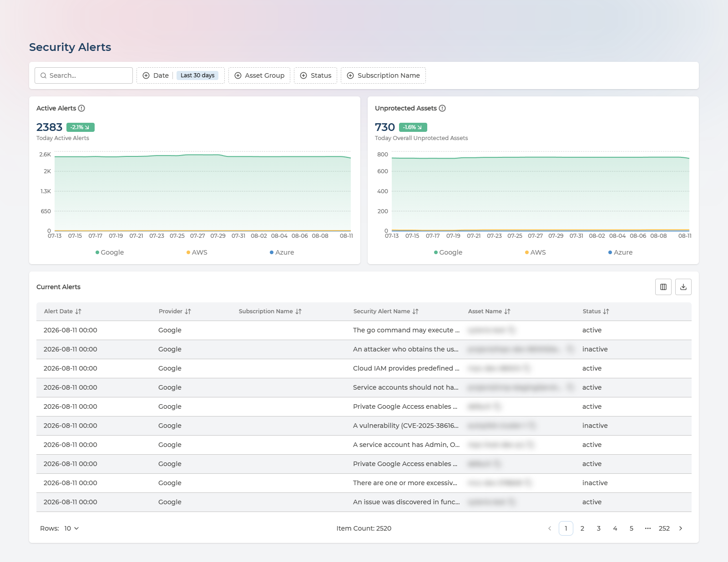
Task: Click the Active Alerts info icon
Action: (81, 108)
